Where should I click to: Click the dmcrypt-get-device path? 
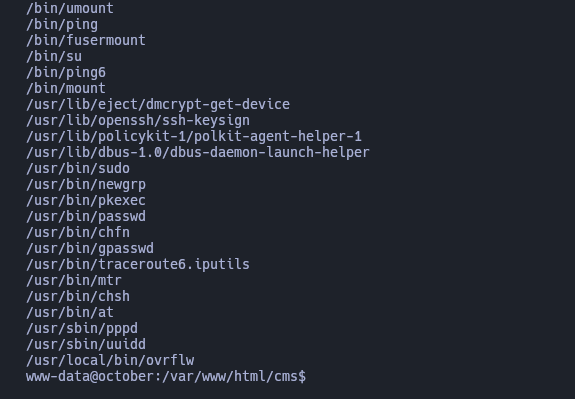(158, 105)
